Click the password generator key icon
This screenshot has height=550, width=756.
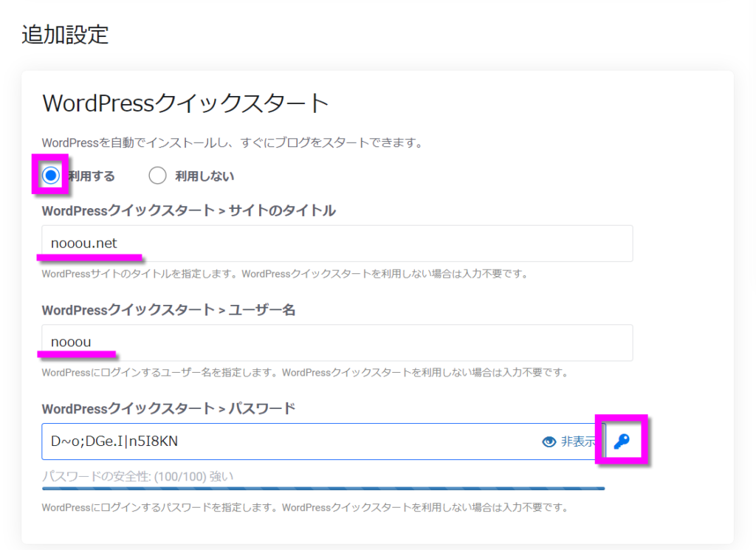coord(622,441)
